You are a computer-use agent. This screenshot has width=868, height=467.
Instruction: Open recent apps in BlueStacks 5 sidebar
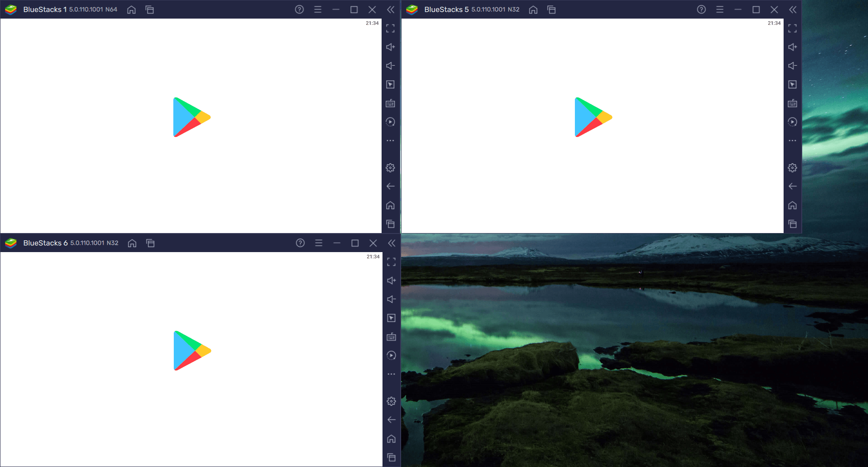[792, 224]
